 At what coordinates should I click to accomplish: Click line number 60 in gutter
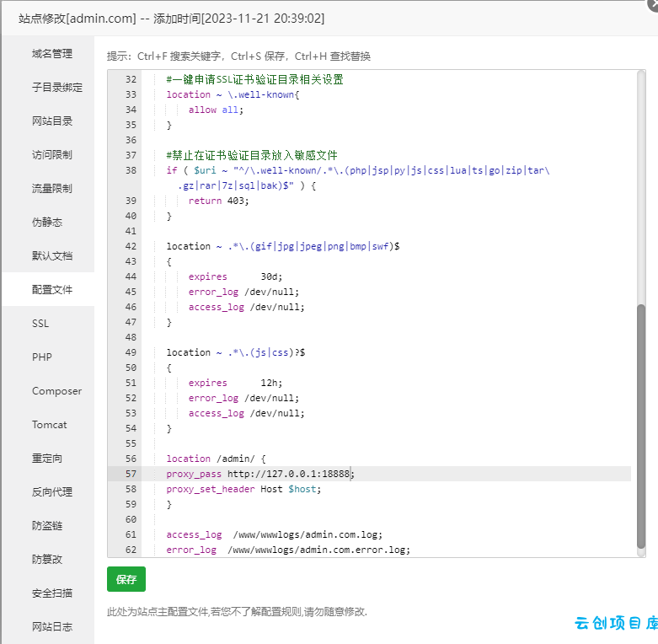[131, 520]
